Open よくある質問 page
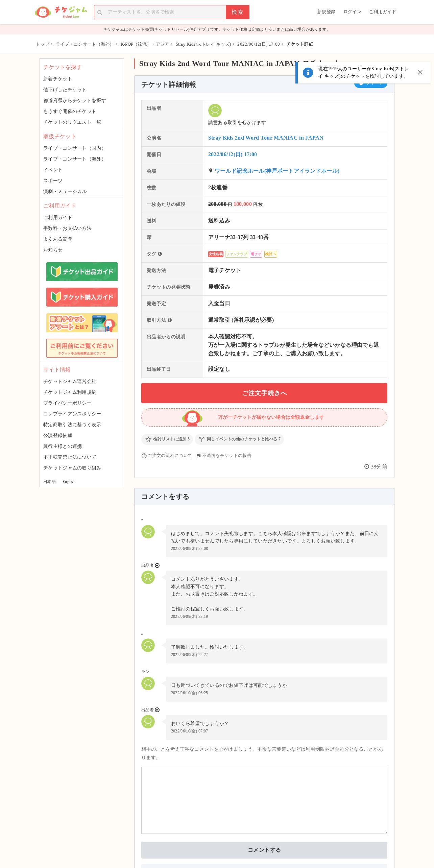Screen dimensions: 434x868 [58, 239]
